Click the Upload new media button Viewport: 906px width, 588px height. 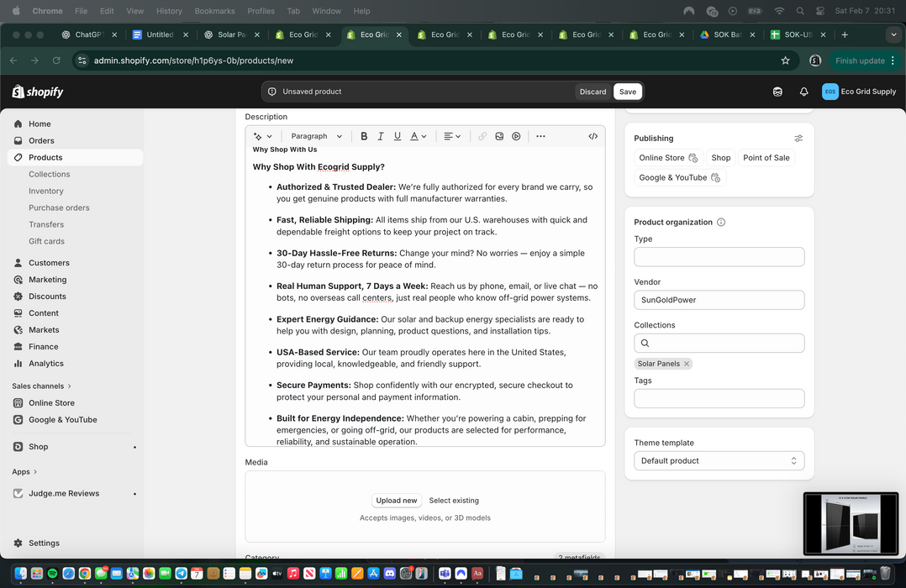pyautogui.click(x=397, y=501)
